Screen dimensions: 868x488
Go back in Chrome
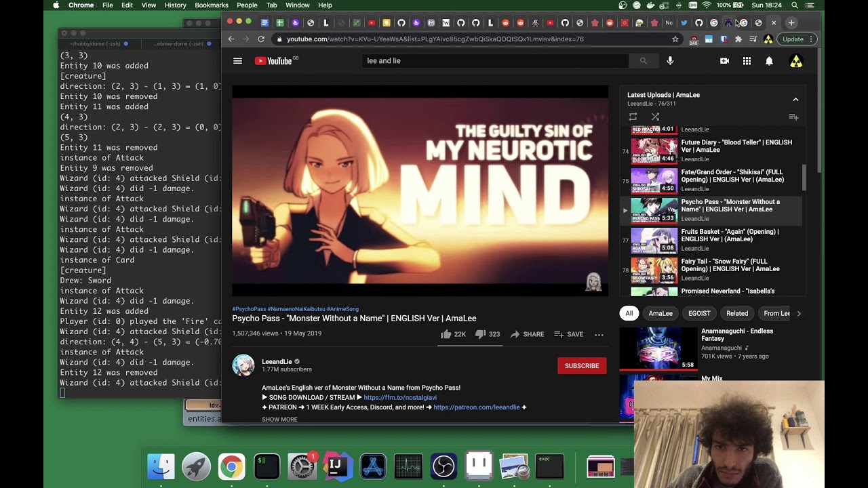pyautogui.click(x=231, y=39)
